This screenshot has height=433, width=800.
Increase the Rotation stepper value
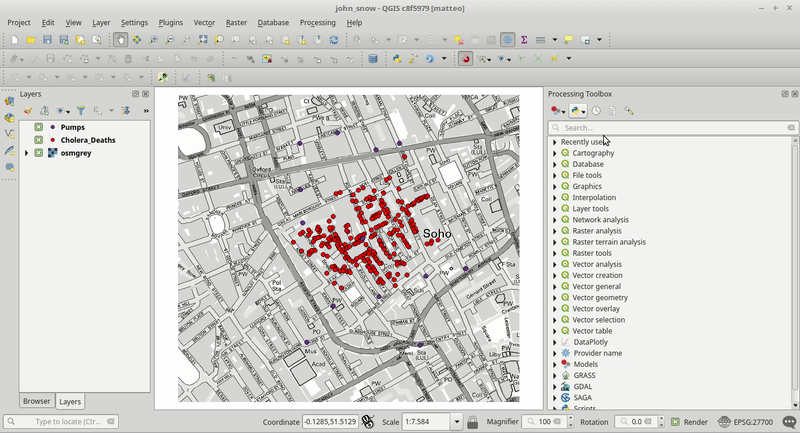pos(661,419)
